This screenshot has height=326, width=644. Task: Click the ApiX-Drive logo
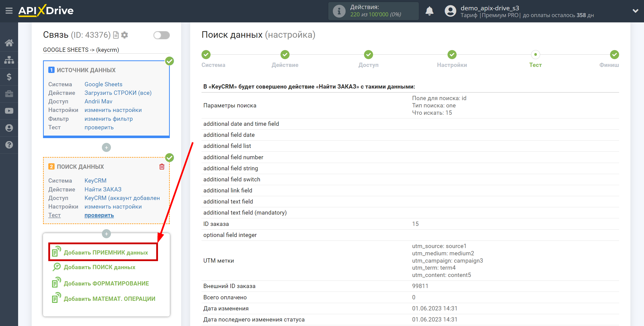46,11
